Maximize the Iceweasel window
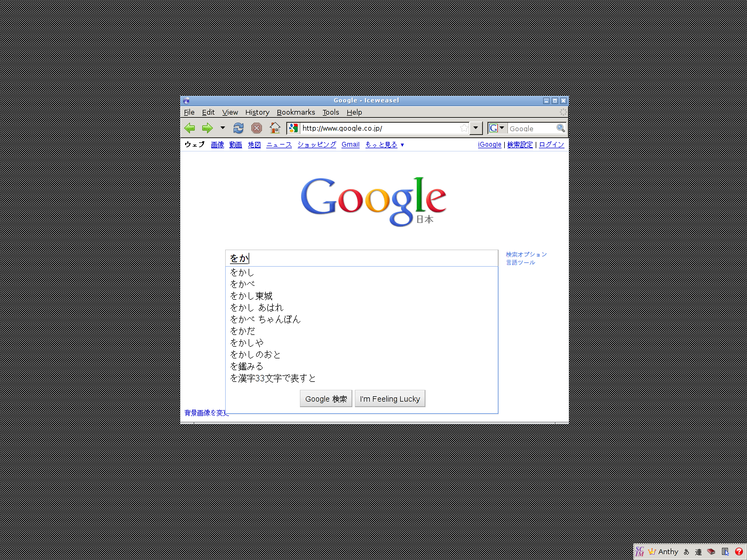The height and width of the screenshot is (560, 747). click(x=555, y=100)
